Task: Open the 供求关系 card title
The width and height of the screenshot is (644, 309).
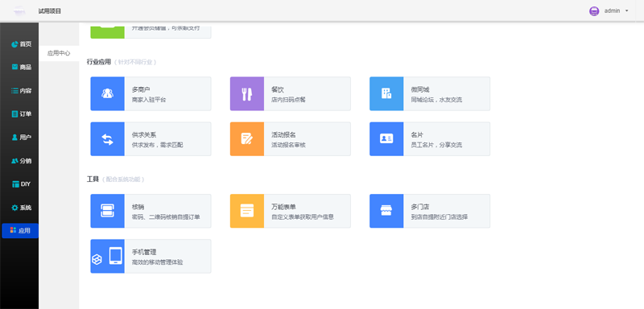Action: [144, 134]
